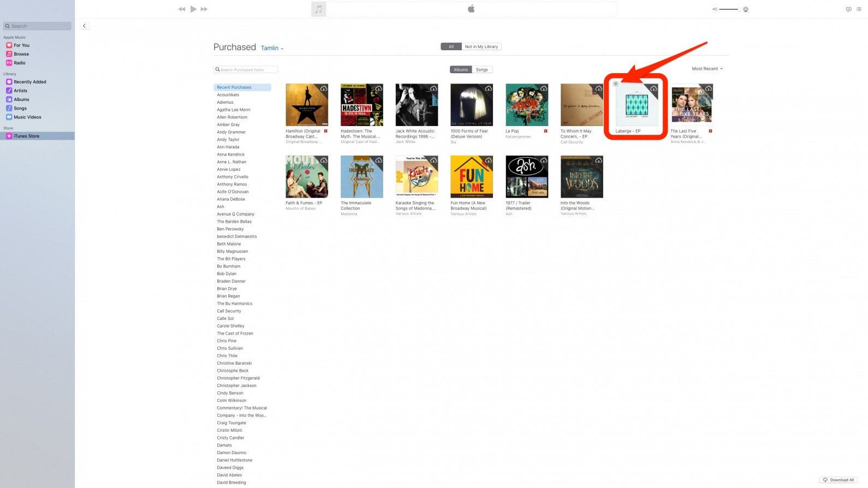Click the cloud download icon on Hamilton album
Image resolution: width=868 pixels, height=488 pixels.
coord(324,88)
